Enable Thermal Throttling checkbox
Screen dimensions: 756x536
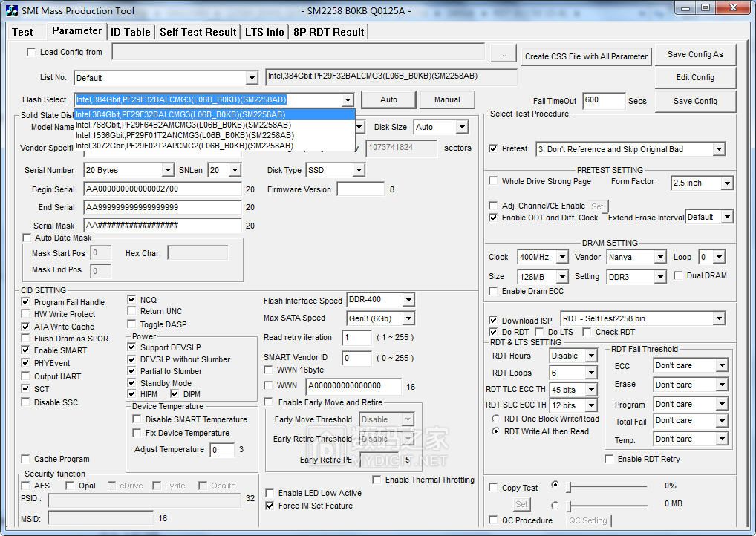[377, 480]
